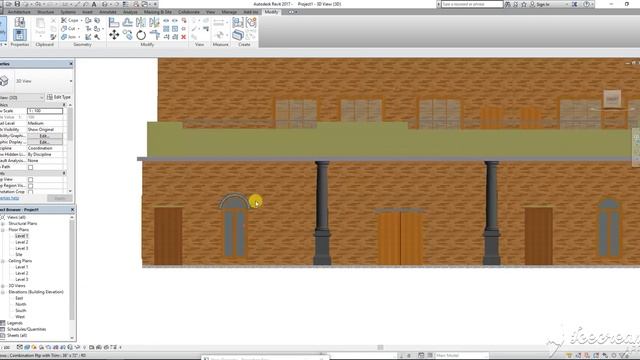Click Match Type Properties in Clipboard panel
Screen dimensions: 640x360
pyautogui.click(x=53, y=37)
